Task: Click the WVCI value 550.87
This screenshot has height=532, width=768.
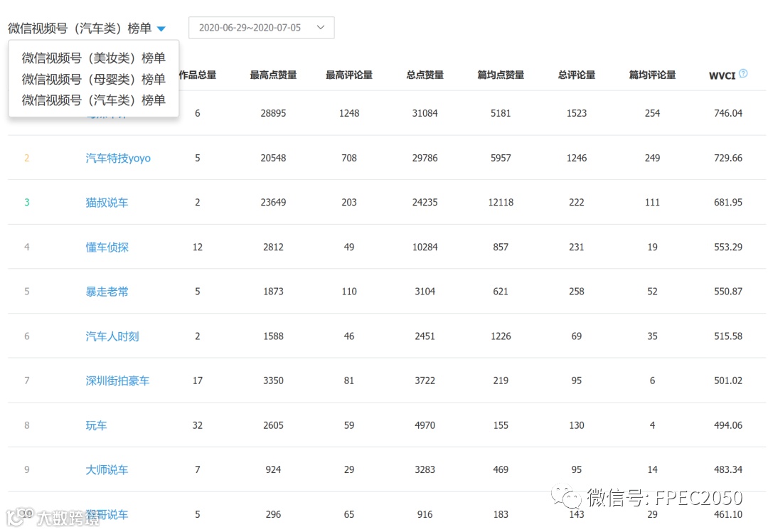Action: click(x=728, y=292)
